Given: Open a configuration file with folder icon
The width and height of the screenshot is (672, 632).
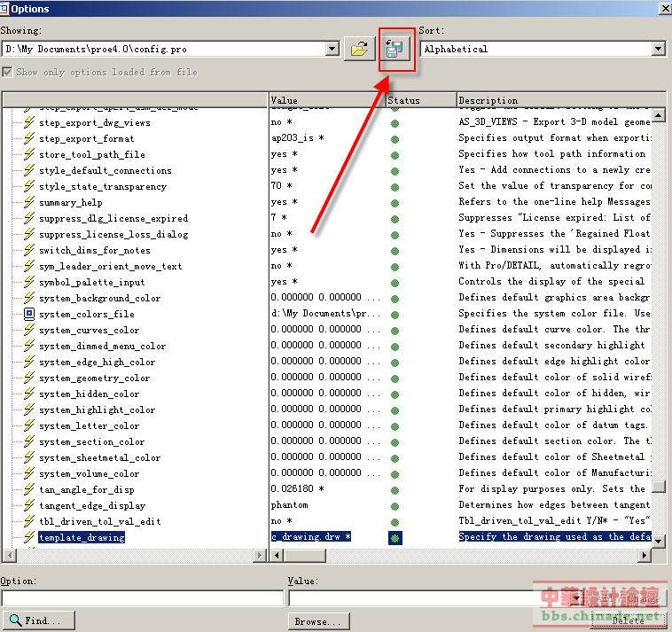Looking at the screenshot, I should (359, 49).
